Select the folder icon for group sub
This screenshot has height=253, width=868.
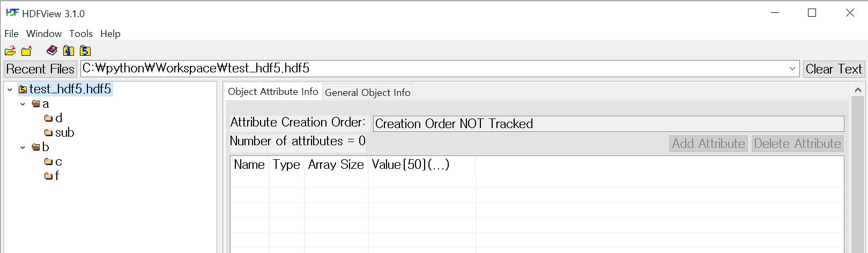pos(48,132)
